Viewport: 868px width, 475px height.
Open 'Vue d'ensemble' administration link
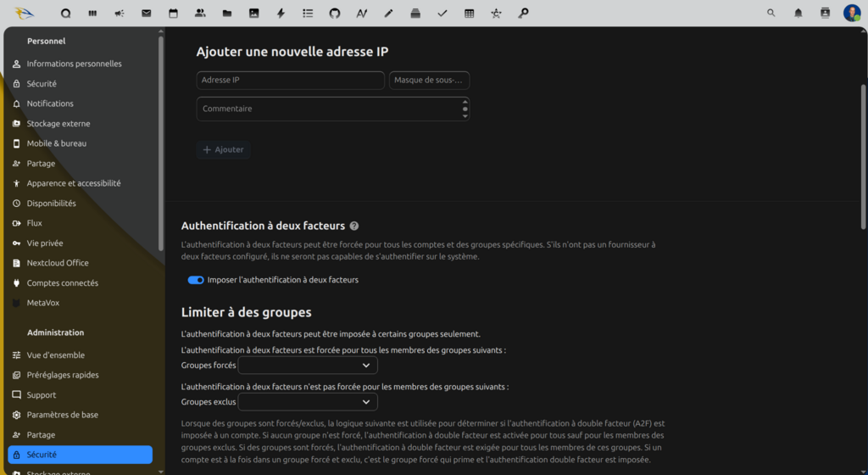coord(55,355)
